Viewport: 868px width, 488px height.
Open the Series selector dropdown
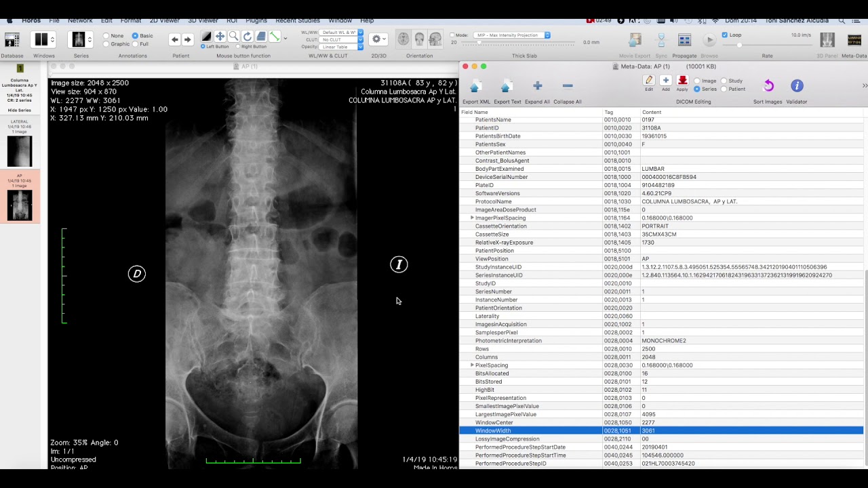81,40
